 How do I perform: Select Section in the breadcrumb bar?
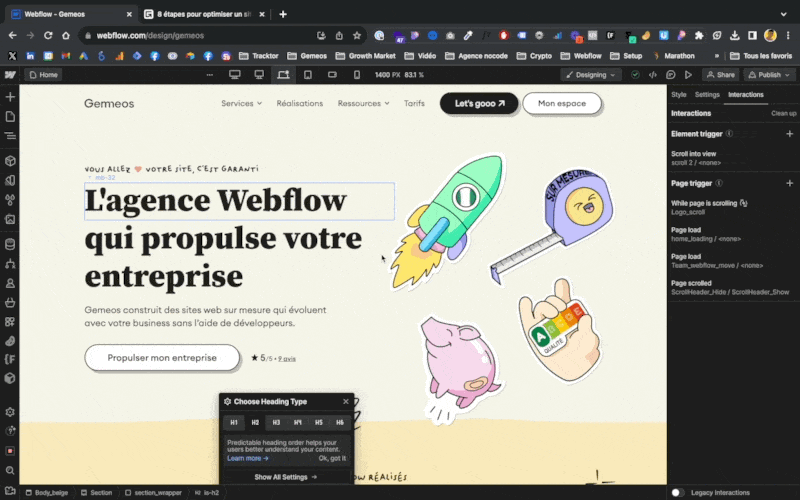coord(96,492)
